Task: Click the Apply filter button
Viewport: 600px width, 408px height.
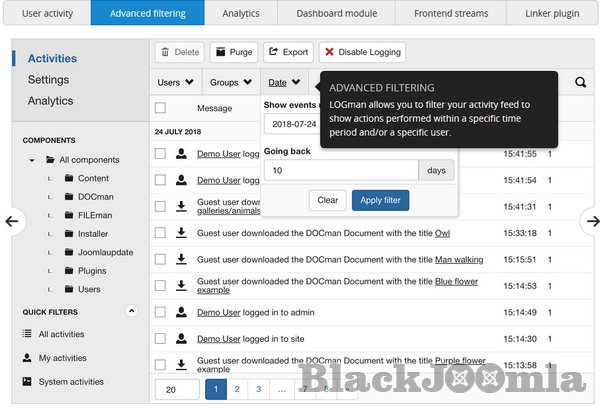Action: pyautogui.click(x=380, y=200)
